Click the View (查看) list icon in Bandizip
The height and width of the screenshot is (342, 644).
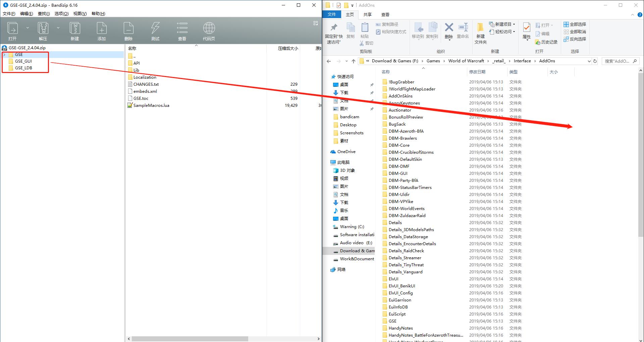(182, 28)
